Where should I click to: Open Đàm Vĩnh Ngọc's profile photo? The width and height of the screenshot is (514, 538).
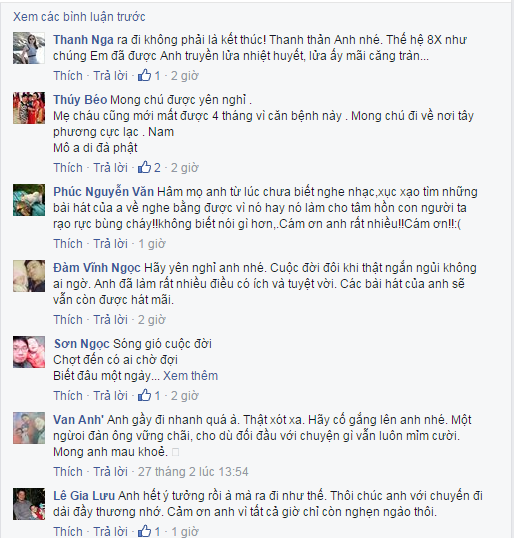point(29,276)
